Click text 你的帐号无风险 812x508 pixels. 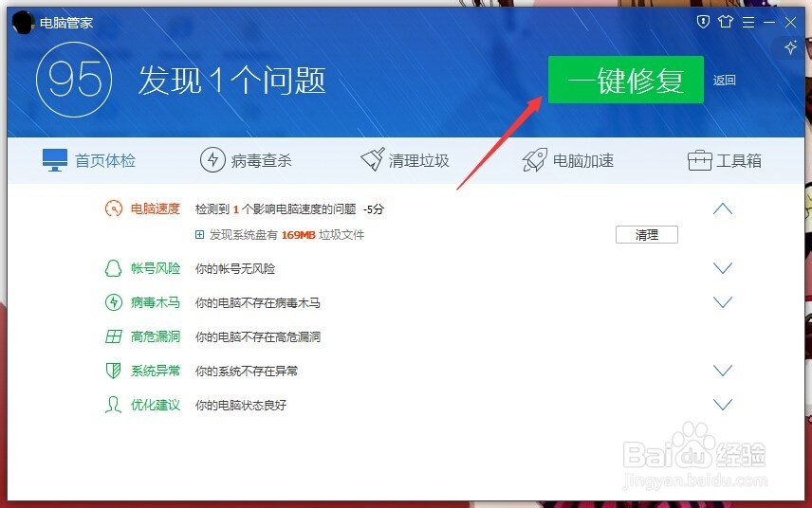point(235,268)
